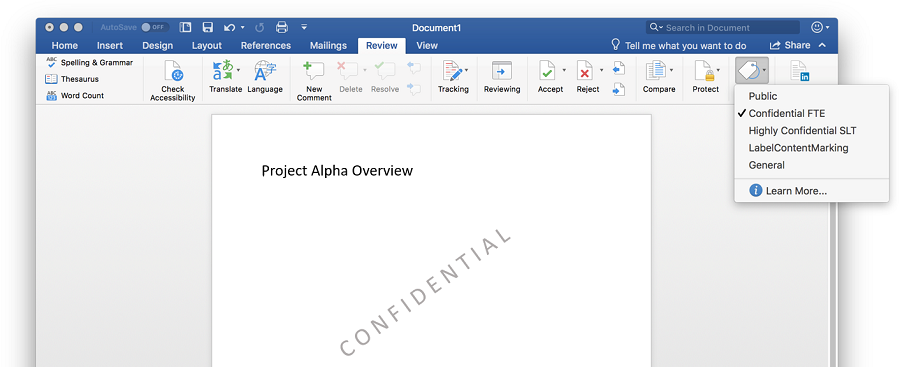Expand the Accept dropdown arrow
The height and width of the screenshot is (367, 900).
tap(564, 70)
